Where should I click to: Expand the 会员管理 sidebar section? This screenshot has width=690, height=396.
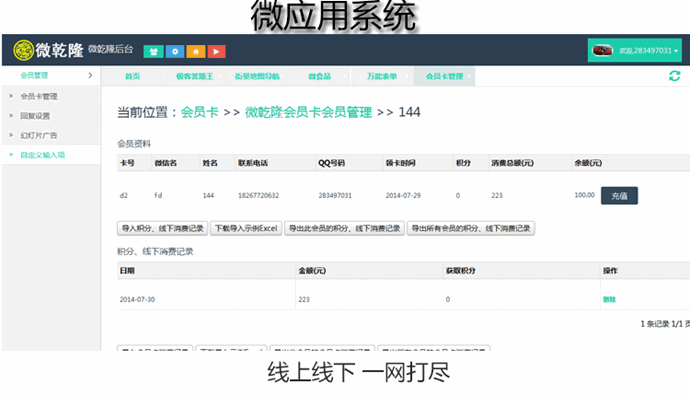[x=51, y=75]
